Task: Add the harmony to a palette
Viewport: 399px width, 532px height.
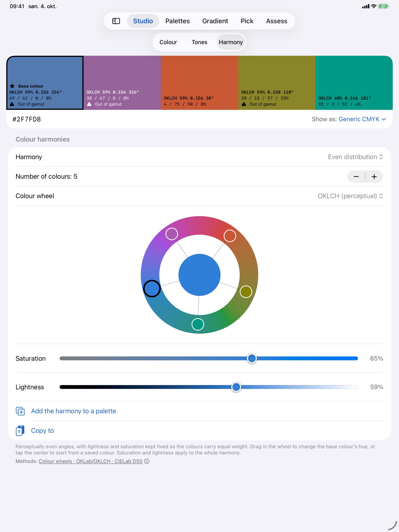Action: pyautogui.click(x=74, y=411)
